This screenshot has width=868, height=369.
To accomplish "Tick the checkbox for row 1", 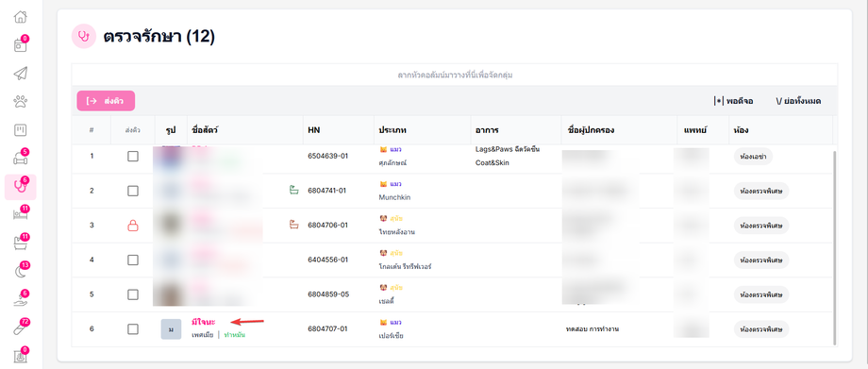I will point(133,157).
